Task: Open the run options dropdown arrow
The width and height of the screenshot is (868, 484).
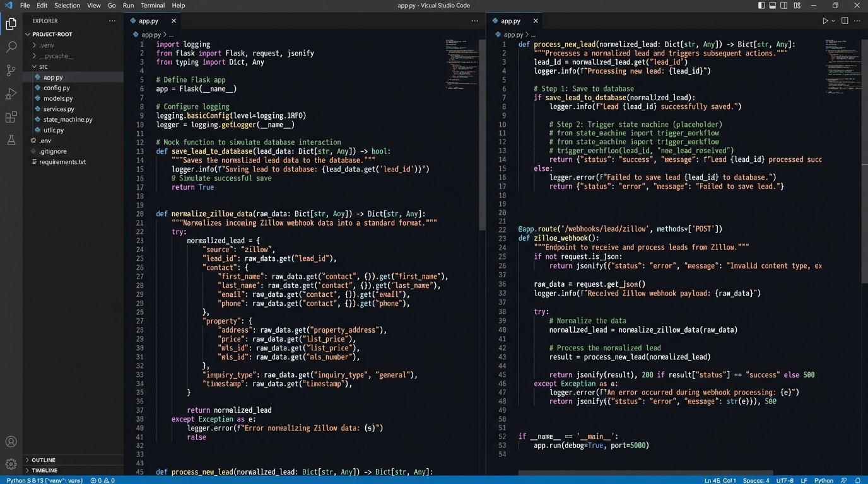Action: point(833,21)
